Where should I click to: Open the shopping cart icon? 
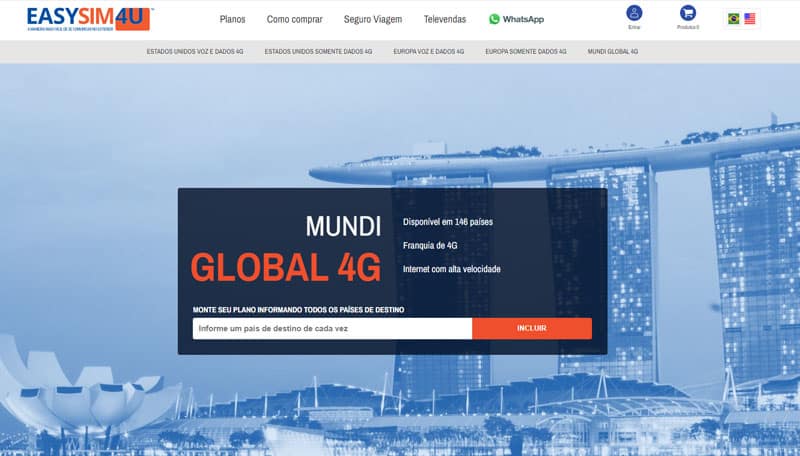[688, 13]
